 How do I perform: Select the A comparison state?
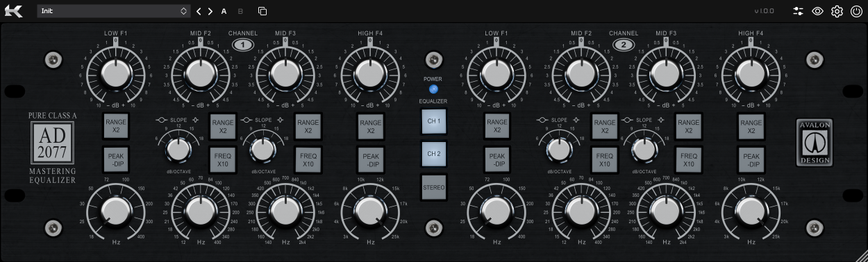[224, 11]
